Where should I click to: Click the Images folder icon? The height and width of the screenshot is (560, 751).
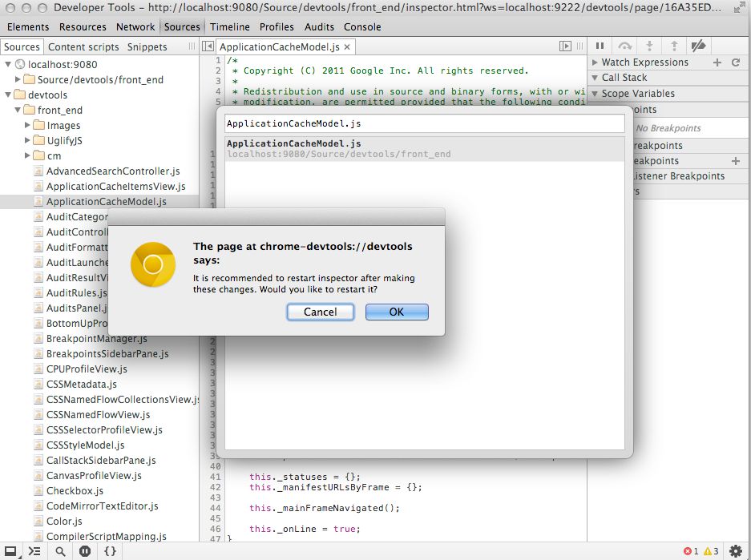(38, 126)
